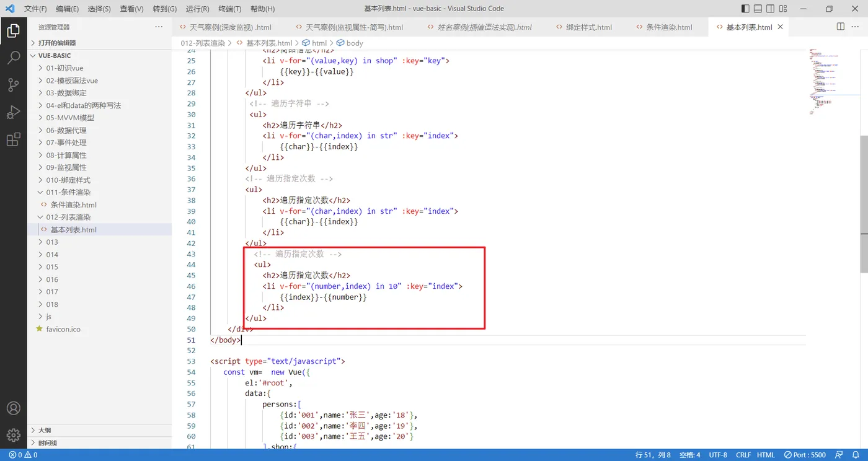Click the body breadcrumb item
Screen dimensions: 868x461
click(x=350, y=43)
